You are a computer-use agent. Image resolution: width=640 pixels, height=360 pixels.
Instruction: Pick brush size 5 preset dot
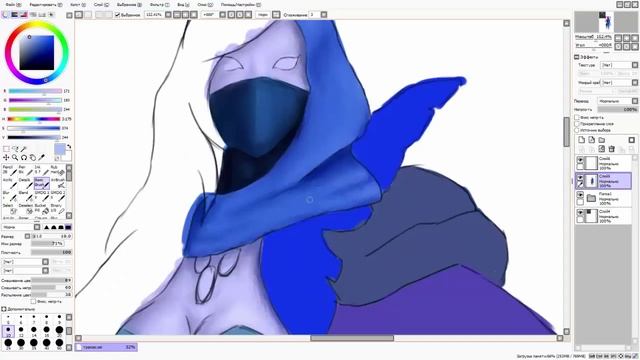click(x=8, y=318)
